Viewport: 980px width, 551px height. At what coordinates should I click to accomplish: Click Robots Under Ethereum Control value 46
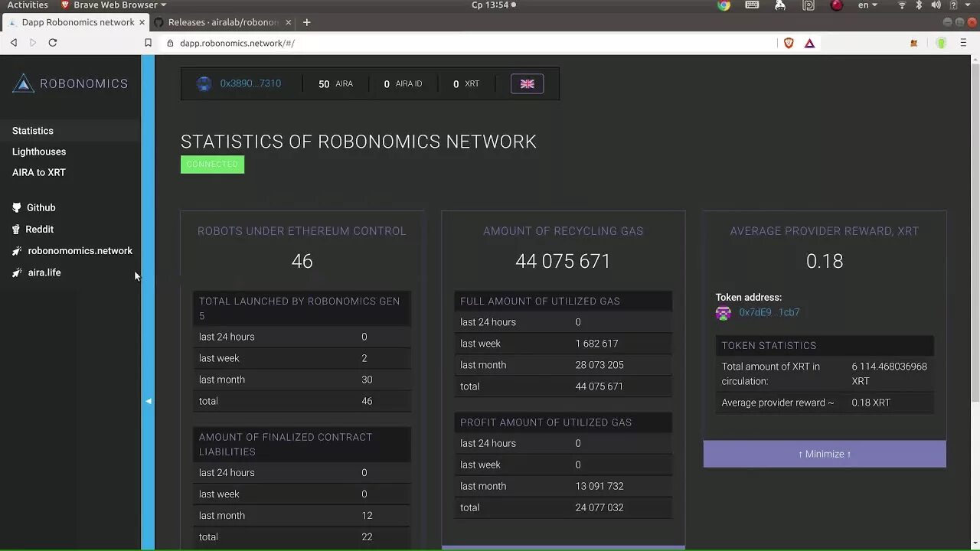point(302,261)
